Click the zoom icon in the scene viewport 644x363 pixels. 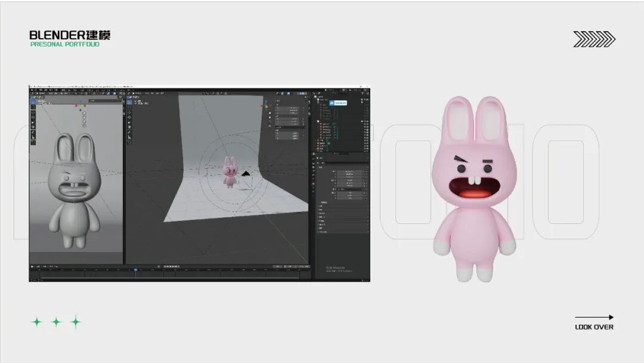click(270, 113)
